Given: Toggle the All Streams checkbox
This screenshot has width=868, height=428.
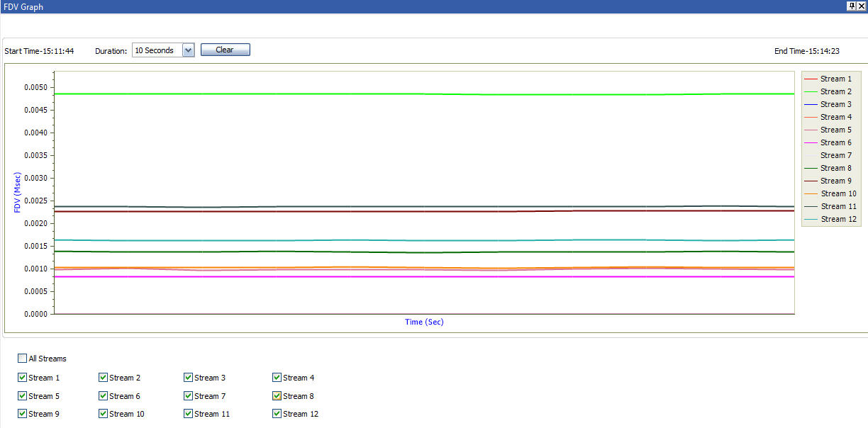Looking at the screenshot, I should pyautogui.click(x=23, y=359).
